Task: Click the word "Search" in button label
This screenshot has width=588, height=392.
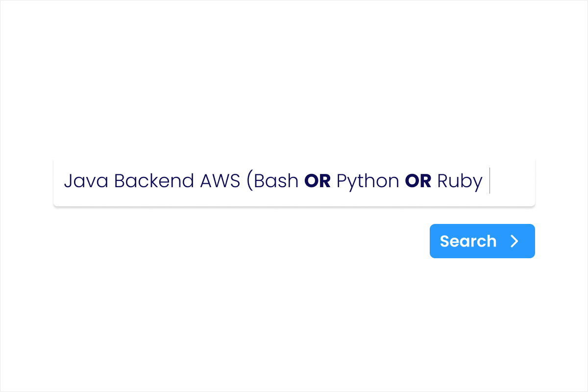Action: [x=468, y=241]
